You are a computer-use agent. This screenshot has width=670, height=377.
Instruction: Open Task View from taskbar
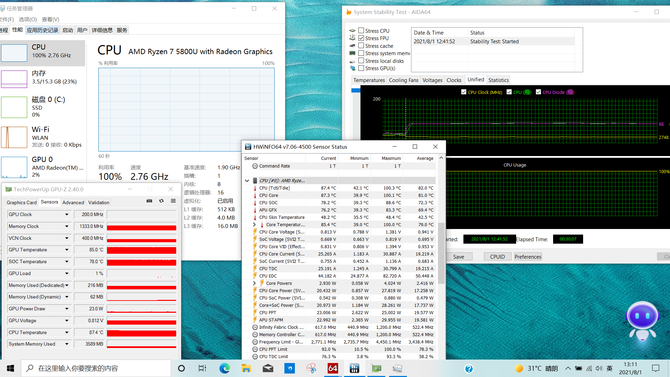point(203,368)
